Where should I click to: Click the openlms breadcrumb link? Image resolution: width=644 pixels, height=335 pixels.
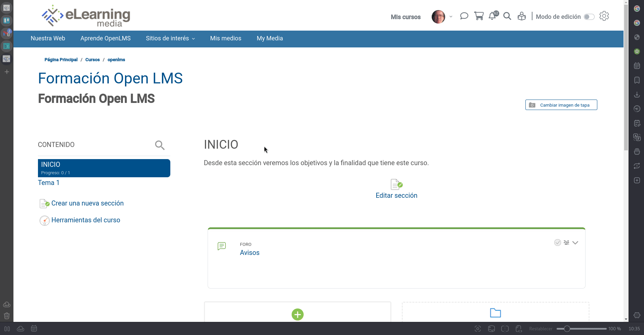116,60
